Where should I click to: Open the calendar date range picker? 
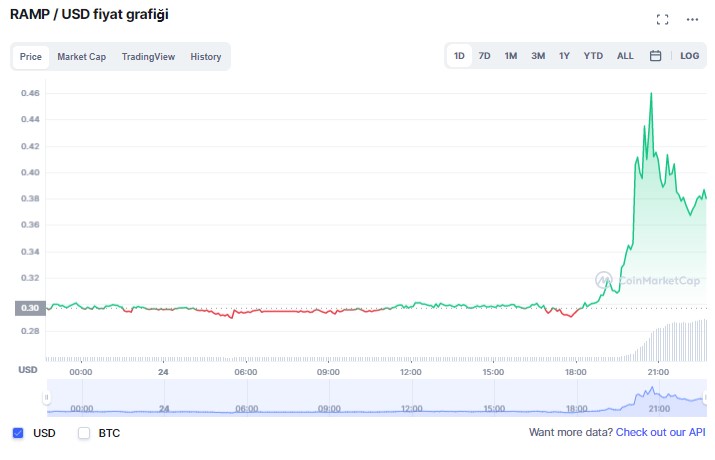click(x=655, y=56)
